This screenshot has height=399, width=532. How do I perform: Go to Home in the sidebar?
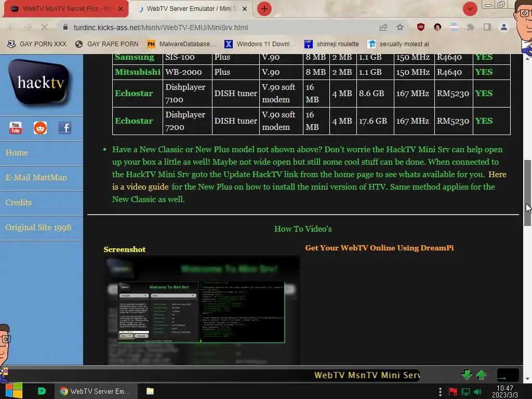(17, 153)
